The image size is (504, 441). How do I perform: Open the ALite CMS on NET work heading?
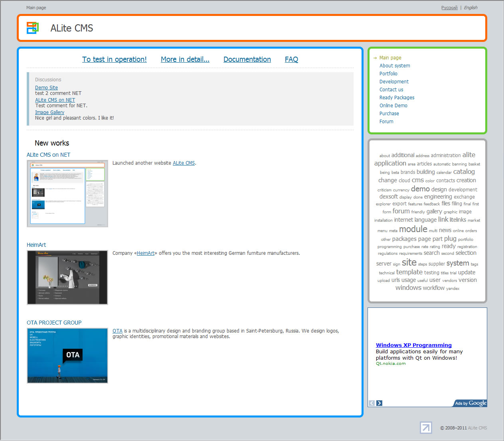coord(48,155)
